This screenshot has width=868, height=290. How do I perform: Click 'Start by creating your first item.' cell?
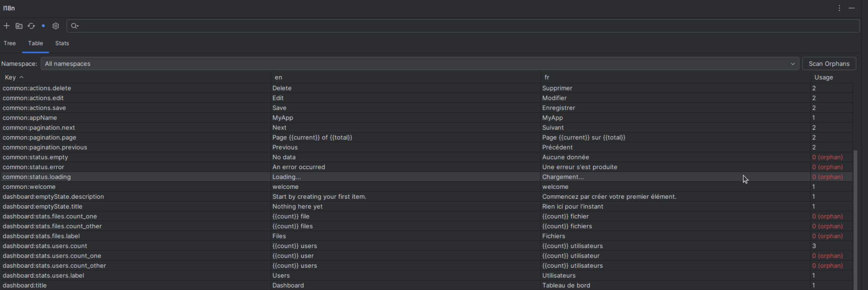[x=319, y=196]
